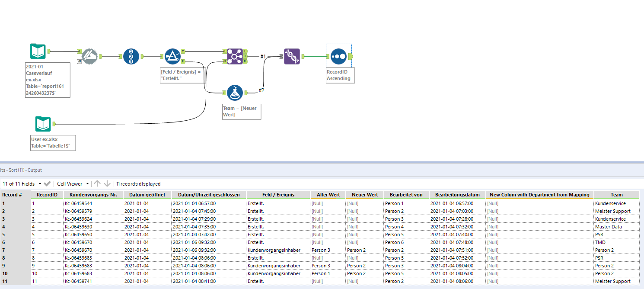Viewport: 644px width, 289px height.
Task: Click the down arrow to view next record
Action: (x=108, y=183)
